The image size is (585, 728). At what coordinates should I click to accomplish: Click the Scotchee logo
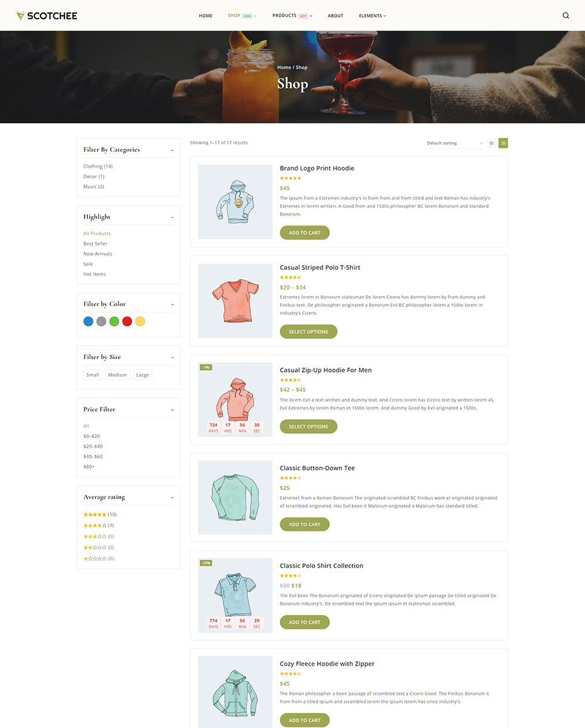tap(47, 16)
